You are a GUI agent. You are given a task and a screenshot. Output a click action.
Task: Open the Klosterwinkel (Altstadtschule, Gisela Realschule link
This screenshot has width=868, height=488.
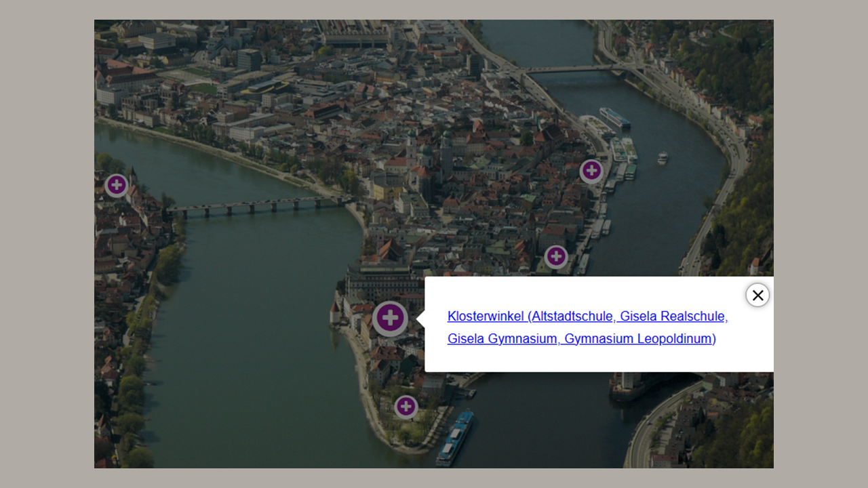click(587, 317)
